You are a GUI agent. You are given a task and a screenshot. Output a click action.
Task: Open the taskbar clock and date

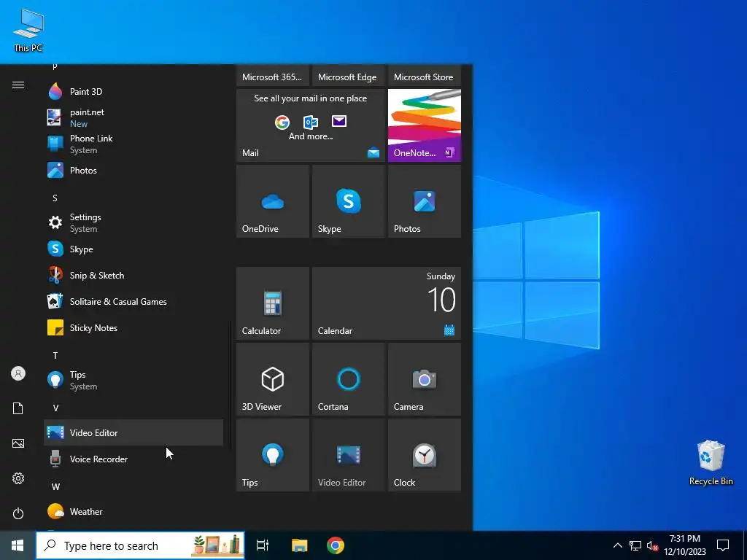tap(685, 545)
